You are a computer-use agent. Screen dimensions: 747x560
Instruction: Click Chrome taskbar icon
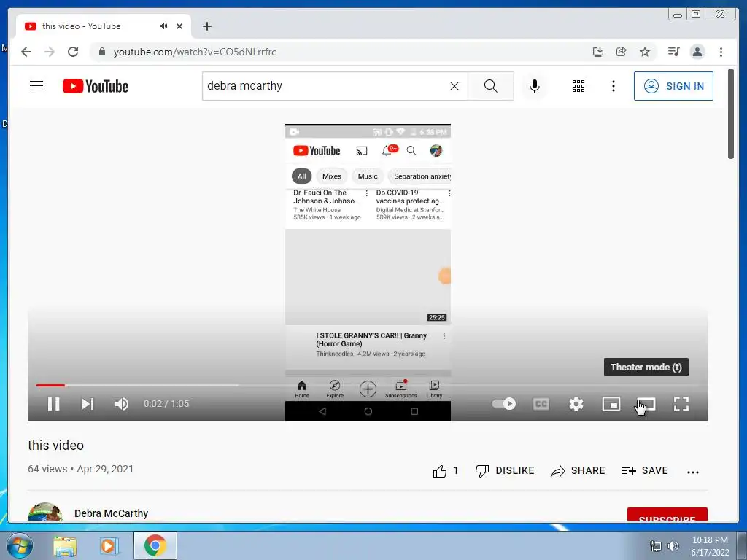(155, 545)
